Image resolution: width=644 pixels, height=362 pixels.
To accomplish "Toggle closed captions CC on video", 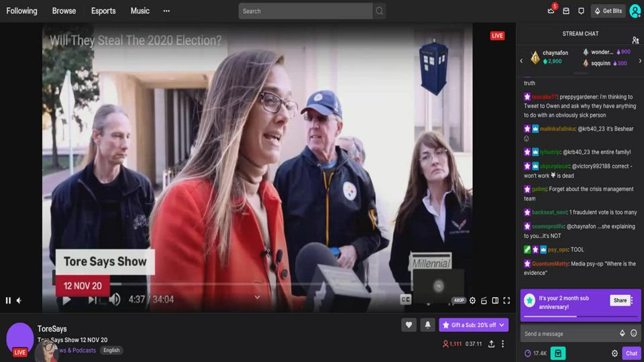I will point(406,300).
